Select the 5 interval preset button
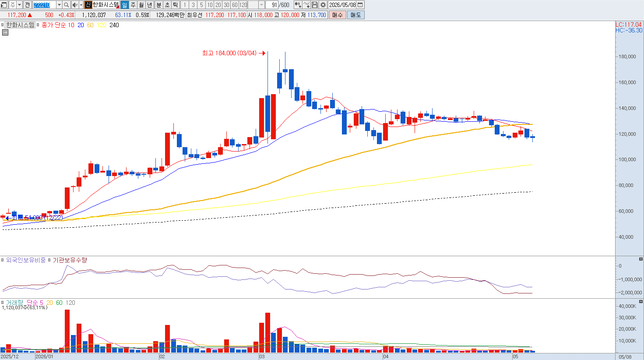Screen dimensions: 644x360 click(x=201, y=5)
